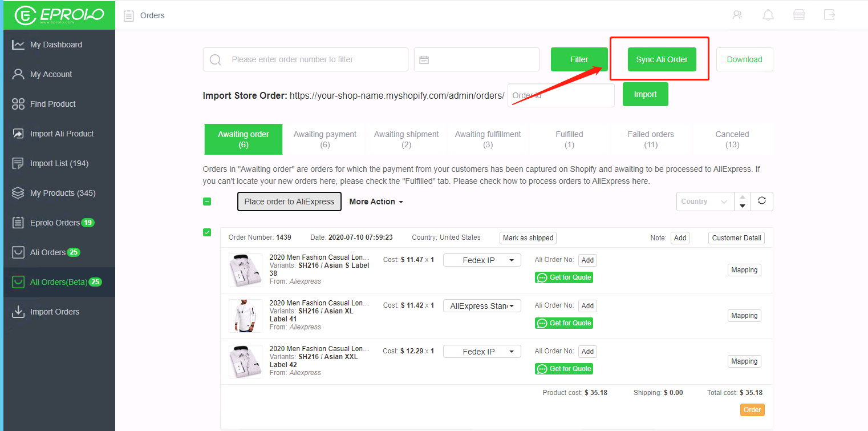Click the store icon in header
Image resolution: width=868 pixels, height=431 pixels.
click(799, 15)
